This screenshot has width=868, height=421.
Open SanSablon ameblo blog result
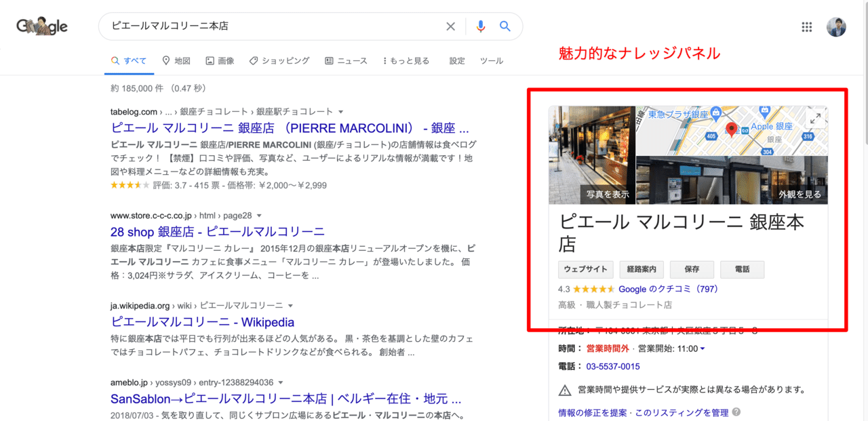tap(285, 399)
